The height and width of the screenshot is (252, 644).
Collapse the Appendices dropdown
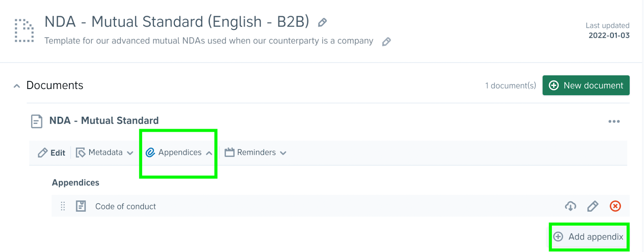(x=179, y=153)
